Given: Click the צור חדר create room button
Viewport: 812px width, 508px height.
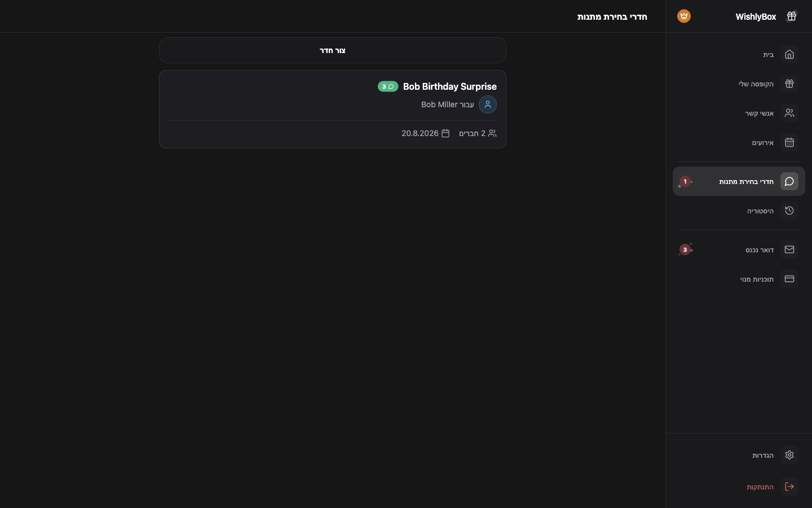Looking at the screenshot, I should click(x=333, y=50).
